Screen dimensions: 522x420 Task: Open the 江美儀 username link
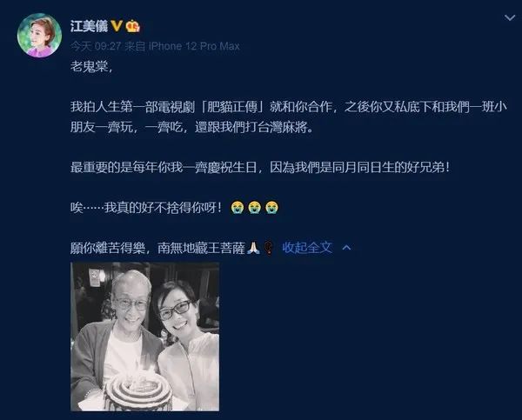89,26
